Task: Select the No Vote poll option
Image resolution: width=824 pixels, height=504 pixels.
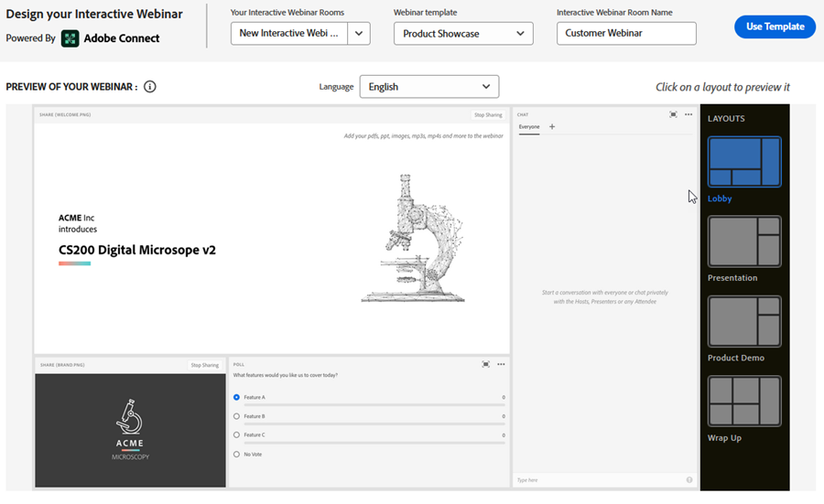Action: click(236, 454)
